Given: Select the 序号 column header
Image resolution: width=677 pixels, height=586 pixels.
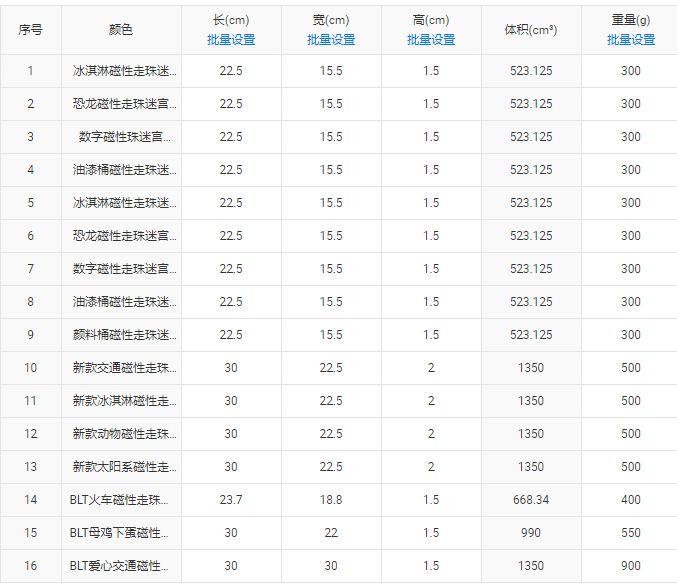Looking at the screenshot, I should pos(31,30).
